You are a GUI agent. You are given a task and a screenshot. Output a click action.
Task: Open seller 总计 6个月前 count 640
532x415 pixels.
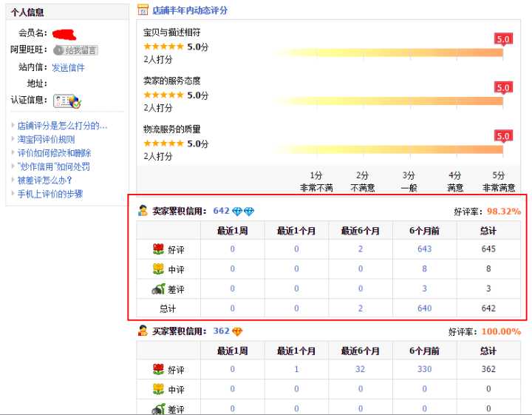(424, 308)
